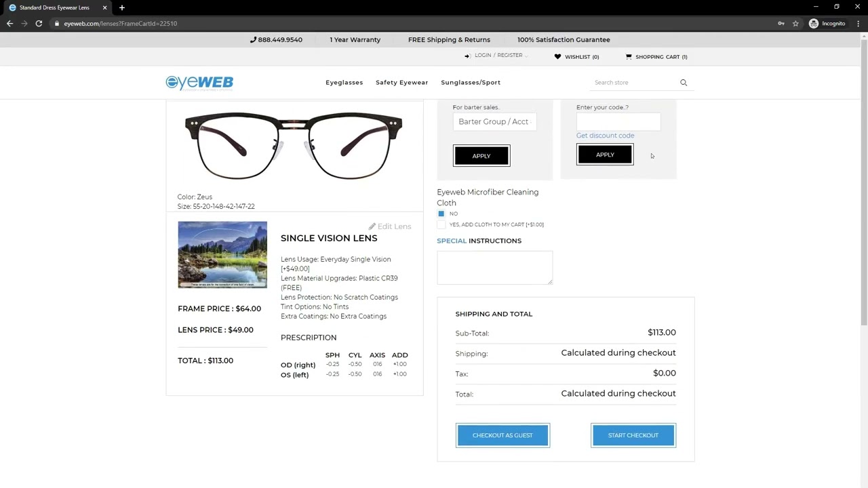The height and width of the screenshot is (488, 868).
Task: Click the browser back arrow
Action: tap(9, 23)
